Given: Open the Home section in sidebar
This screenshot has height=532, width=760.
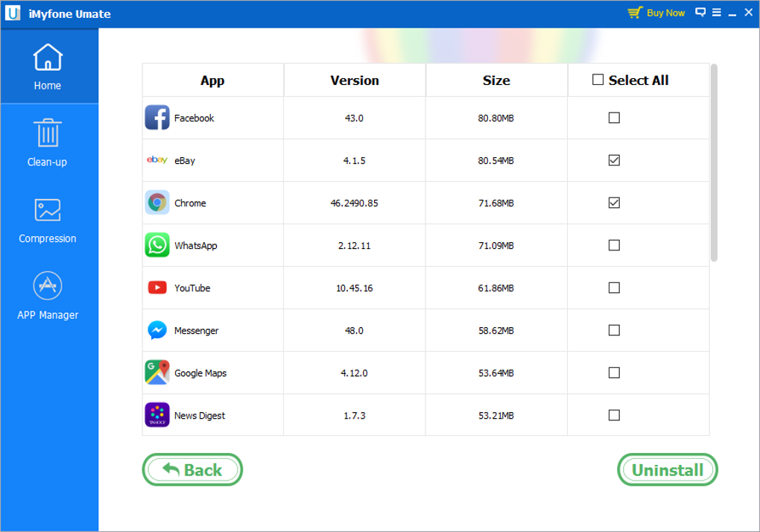Looking at the screenshot, I should click(48, 66).
